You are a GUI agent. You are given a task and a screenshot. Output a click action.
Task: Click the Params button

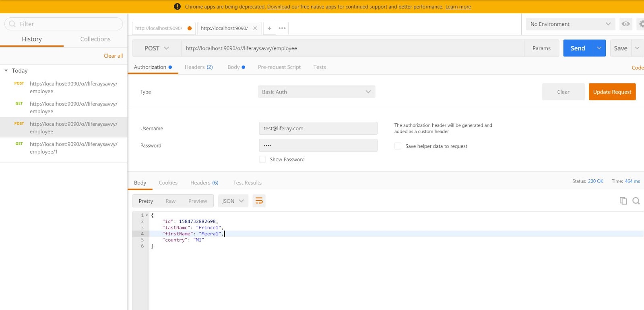(541, 48)
